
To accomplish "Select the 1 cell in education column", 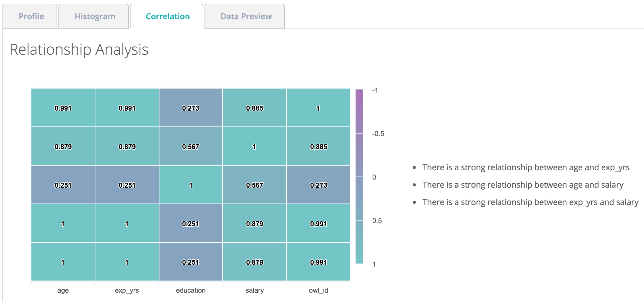I will click(x=191, y=185).
